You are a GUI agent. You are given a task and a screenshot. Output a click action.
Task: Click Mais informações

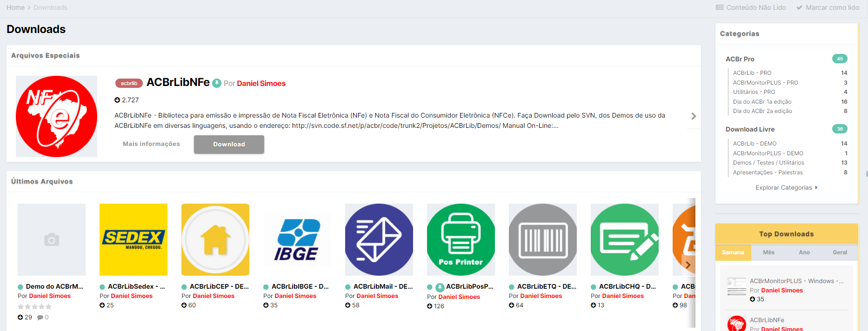pyautogui.click(x=151, y=144)
